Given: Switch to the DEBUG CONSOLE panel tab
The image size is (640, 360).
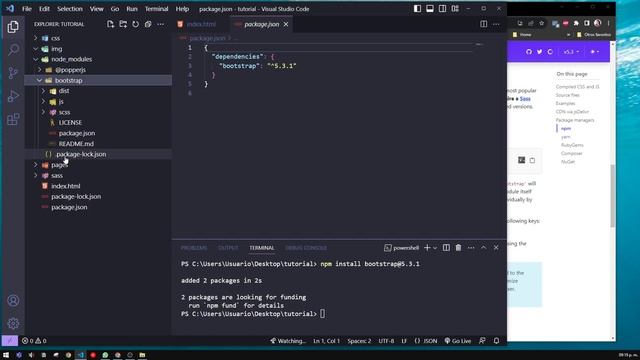Looking at the screenshot, I should [x=306, y=248].
